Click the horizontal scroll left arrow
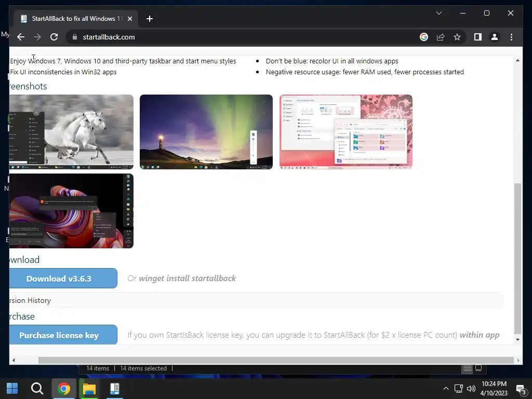 [x=14, y=361]
